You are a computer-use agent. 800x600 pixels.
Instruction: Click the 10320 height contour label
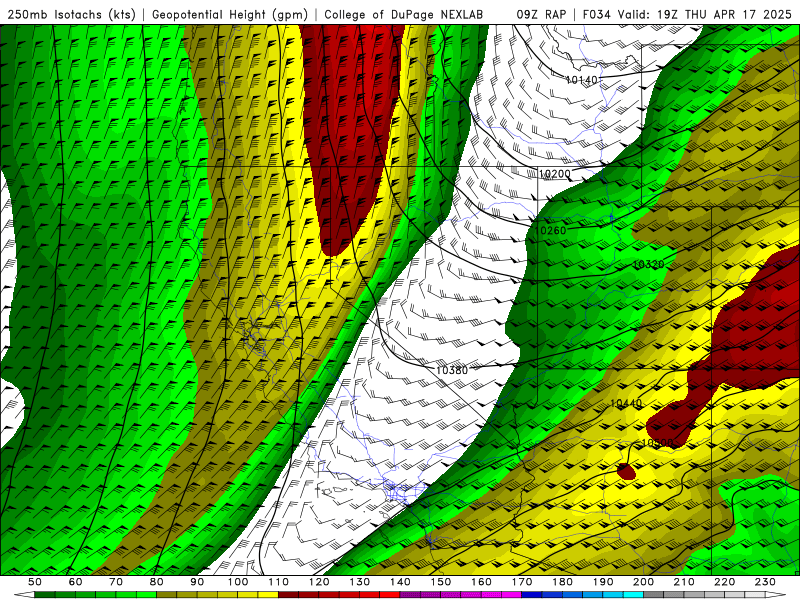[x=648, y=264]
